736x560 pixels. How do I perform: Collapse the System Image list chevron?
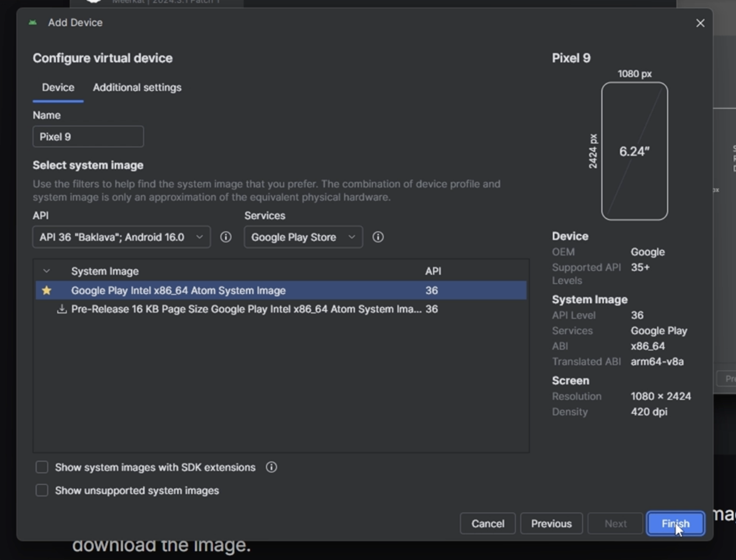(46, 271)
